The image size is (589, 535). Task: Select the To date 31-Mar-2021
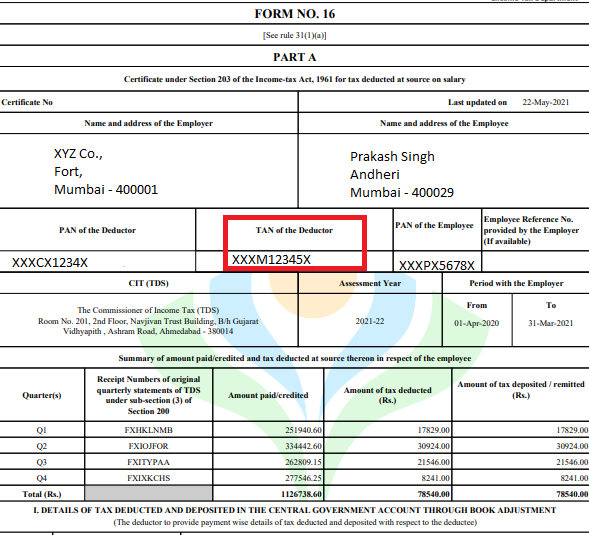point(550,323)
